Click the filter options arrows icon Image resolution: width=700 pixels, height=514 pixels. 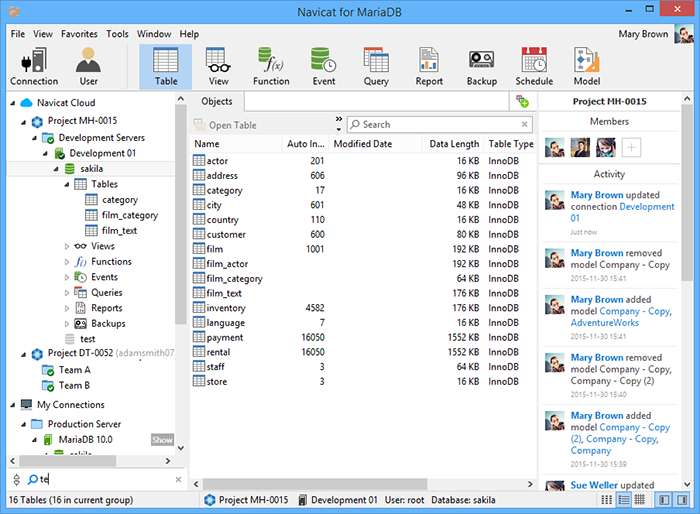[x=17, y=480]
